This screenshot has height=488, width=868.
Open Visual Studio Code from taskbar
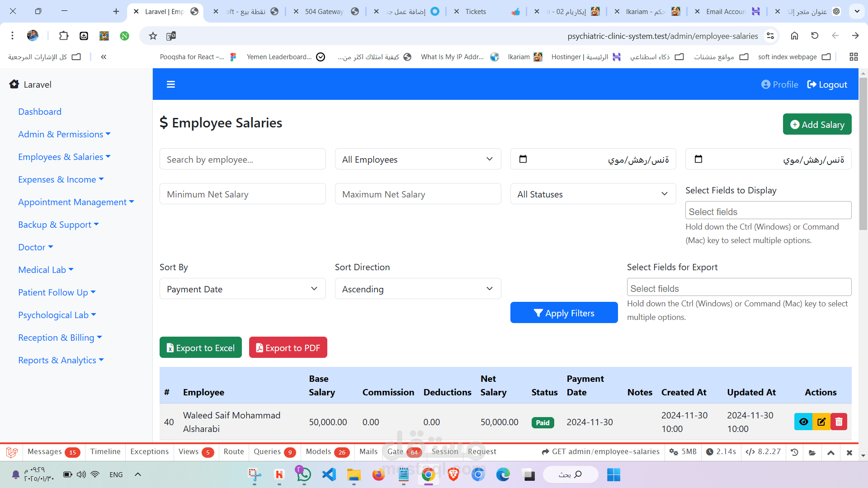tap(329, 474)
